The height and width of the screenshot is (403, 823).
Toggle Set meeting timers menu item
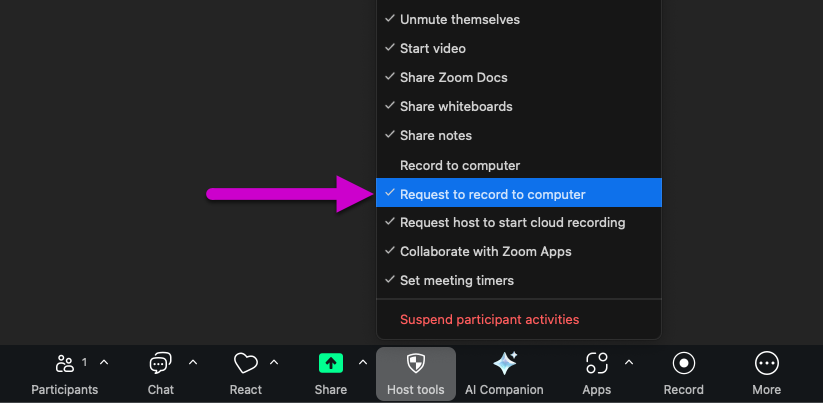click(x=457, y=280)
